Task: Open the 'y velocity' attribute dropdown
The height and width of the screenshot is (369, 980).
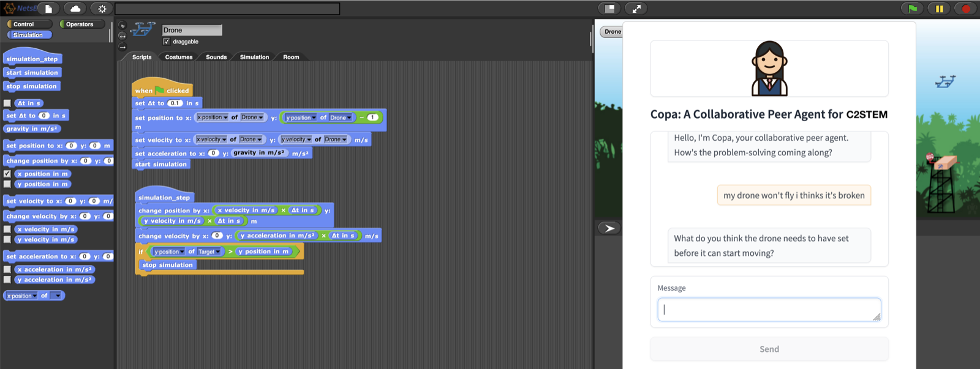Action: tap(296, 140)
